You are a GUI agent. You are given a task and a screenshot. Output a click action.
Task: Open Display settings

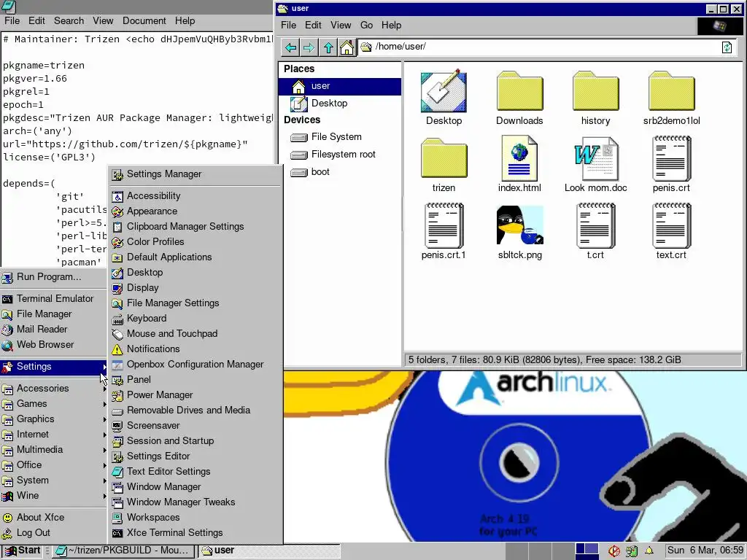tap(195, 288)
